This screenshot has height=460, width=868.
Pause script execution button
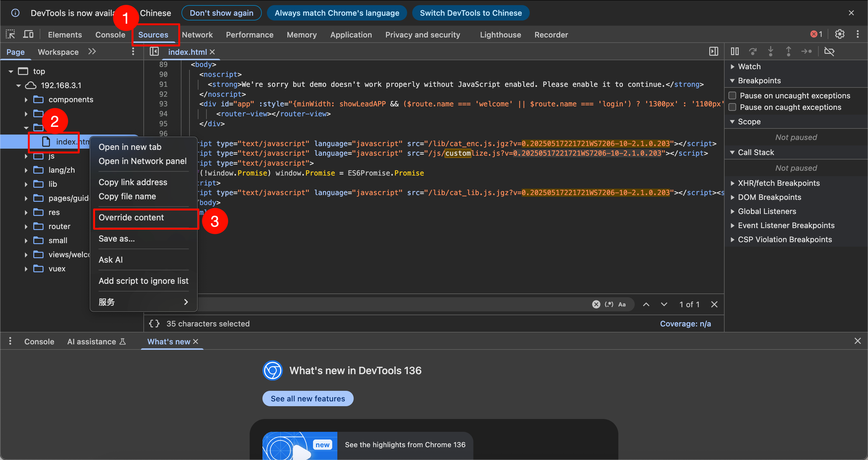[x=735, y=51]
